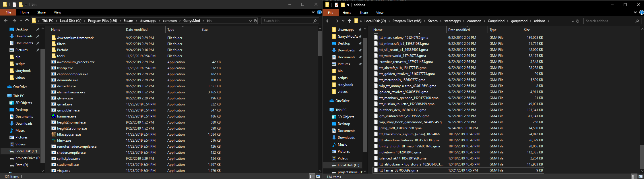This screenshot has width=644, height=179.
Task: Refresh the bin folder listing
Action: (255, 21)
